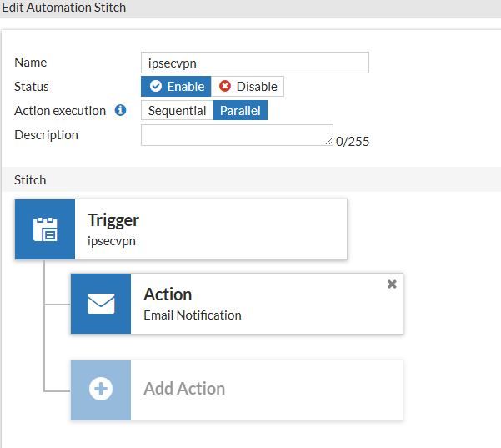Remove the Email Notification action

pyautogui.click(x=392, y=284)
